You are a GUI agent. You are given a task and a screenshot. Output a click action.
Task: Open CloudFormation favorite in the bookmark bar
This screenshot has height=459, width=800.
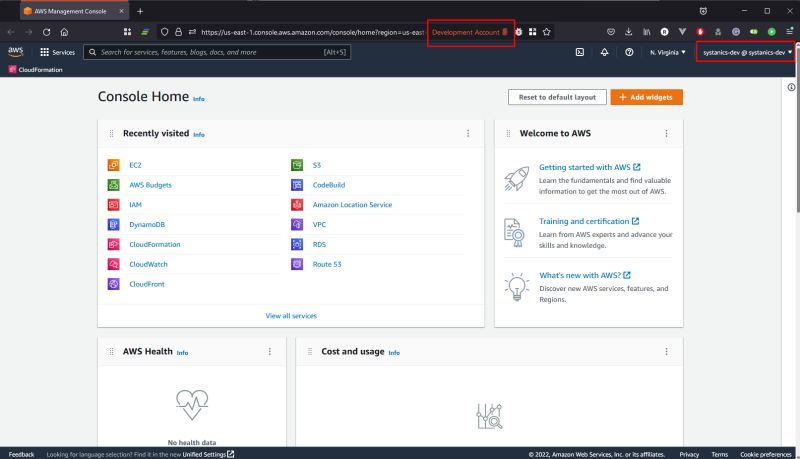35,69
